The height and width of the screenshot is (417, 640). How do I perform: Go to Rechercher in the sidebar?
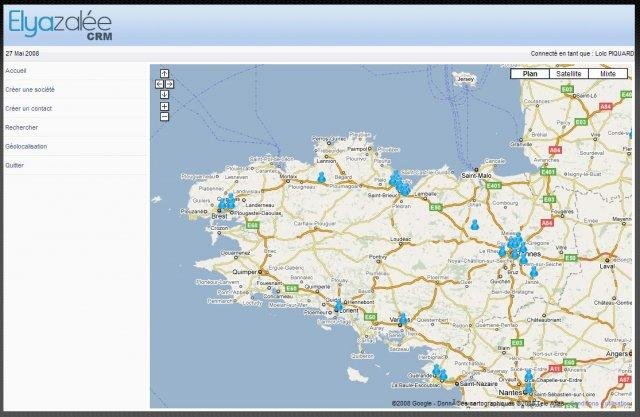pos(21,127)
